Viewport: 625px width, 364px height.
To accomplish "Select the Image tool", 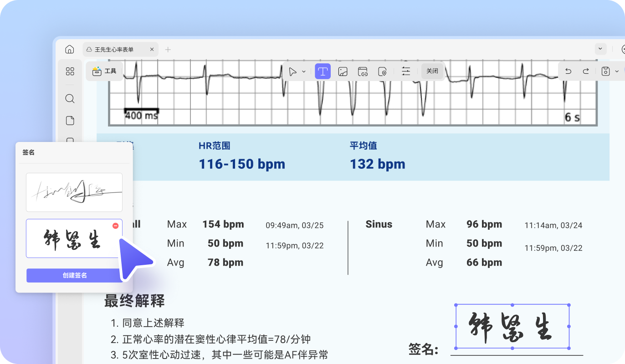I will [343, 71].
